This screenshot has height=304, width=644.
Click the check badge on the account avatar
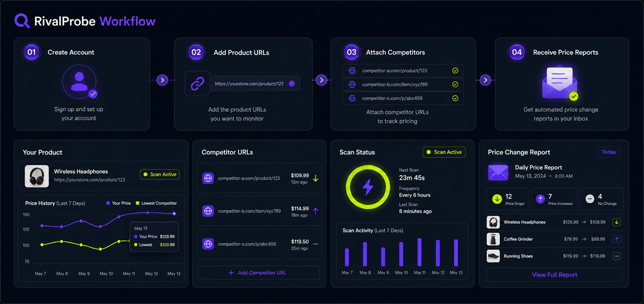pyautogui.click(x=92, y=94)
